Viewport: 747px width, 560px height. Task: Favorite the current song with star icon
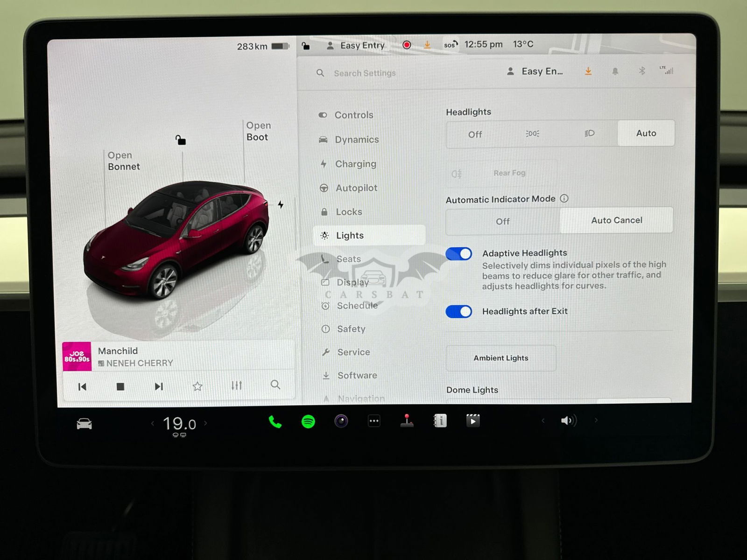197,386
